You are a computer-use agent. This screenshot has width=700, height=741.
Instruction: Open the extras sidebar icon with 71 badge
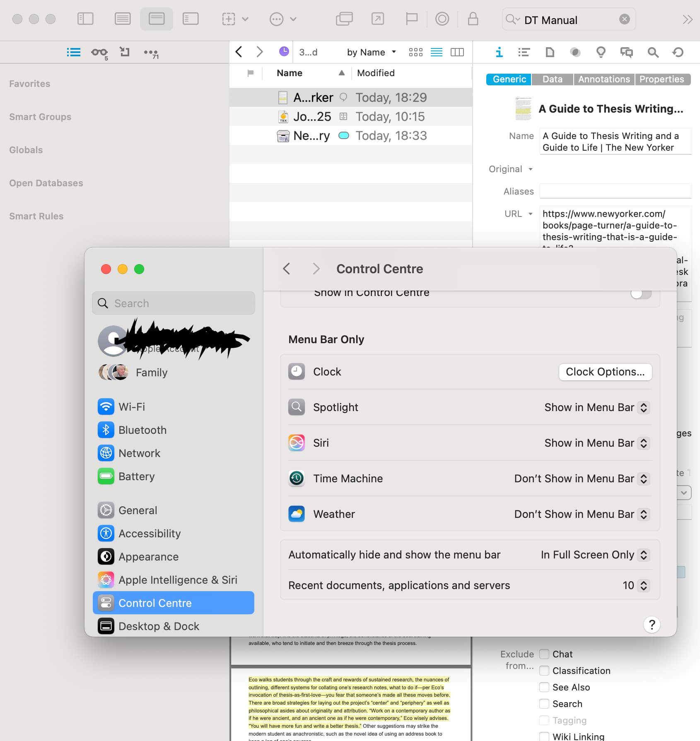click(x=151, y=53)
